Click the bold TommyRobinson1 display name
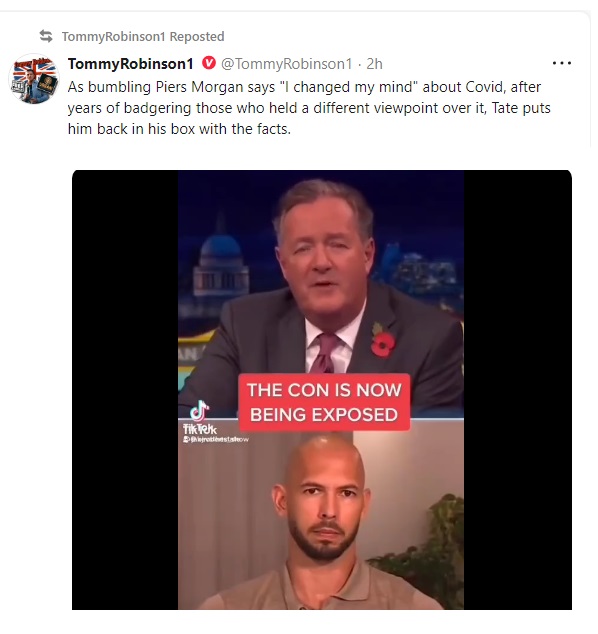Image resolution: width=598 pixels, height=634 pixels. tap(131, 64)
